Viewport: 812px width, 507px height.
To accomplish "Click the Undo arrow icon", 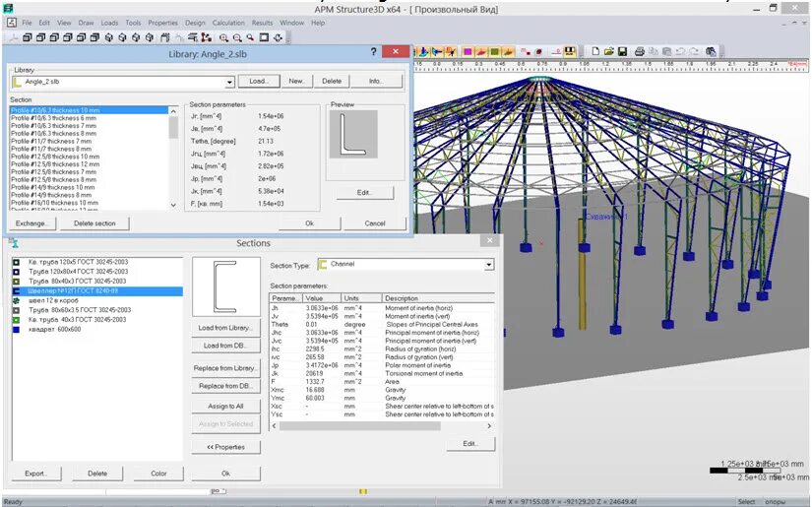I will click(680, 51).
